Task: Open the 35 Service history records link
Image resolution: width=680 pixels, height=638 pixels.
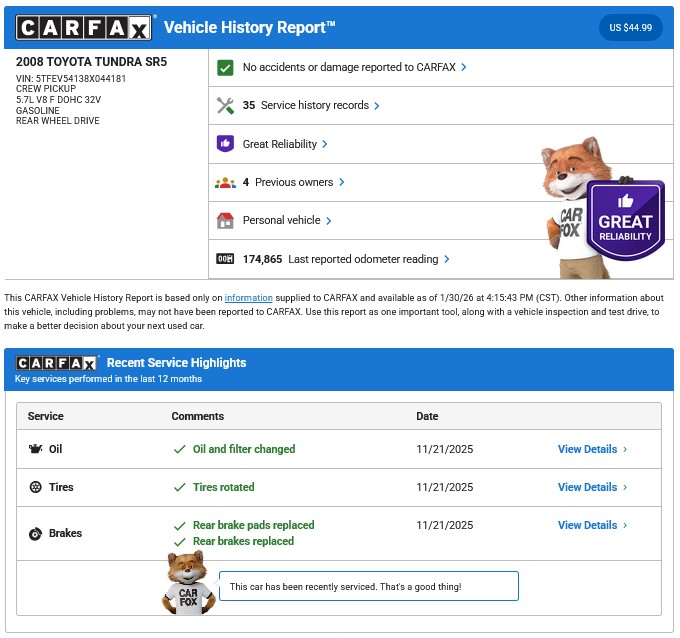Action: pyautogui.click(x=305, y=105)
